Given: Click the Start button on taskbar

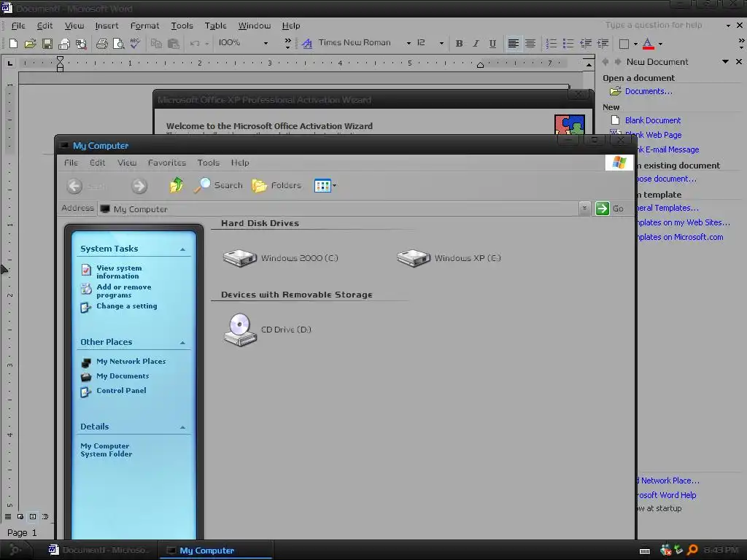Looking at the screenshot, I should [16, 551].
